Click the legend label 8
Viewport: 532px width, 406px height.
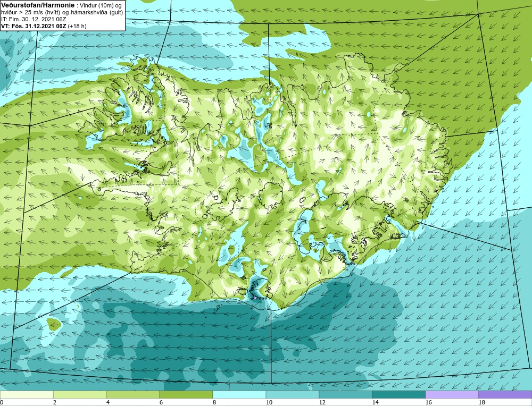(214, 402)
